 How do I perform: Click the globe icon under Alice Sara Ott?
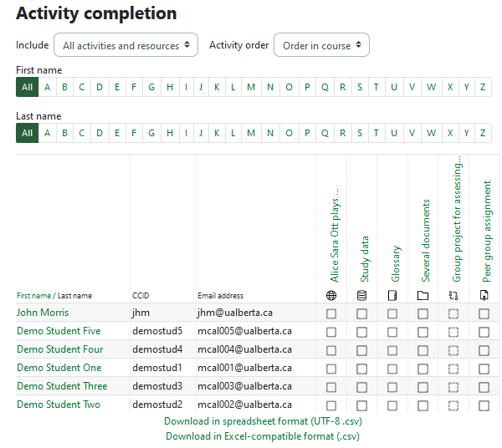coord(331,295)
